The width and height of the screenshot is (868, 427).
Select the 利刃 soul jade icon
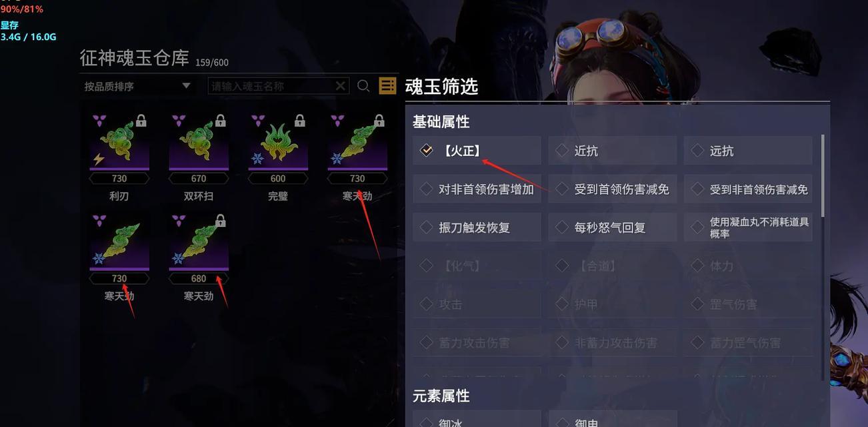click(x=119, y=141)
